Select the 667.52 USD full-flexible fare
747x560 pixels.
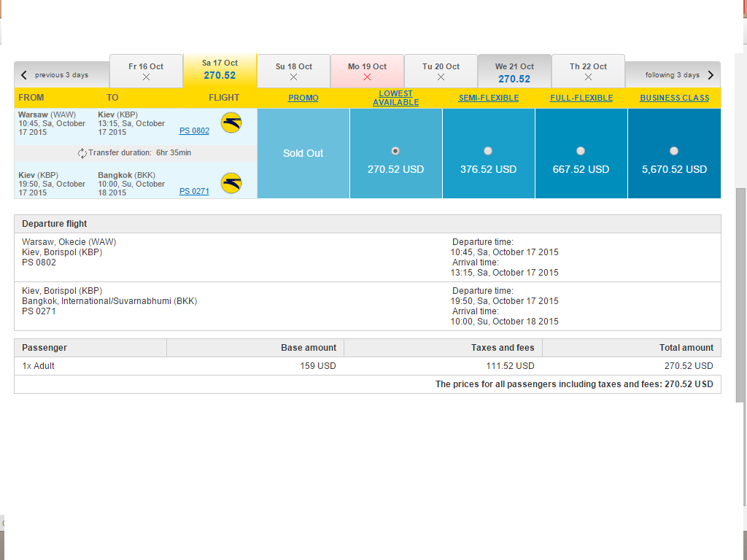click(x=581, y=151)
